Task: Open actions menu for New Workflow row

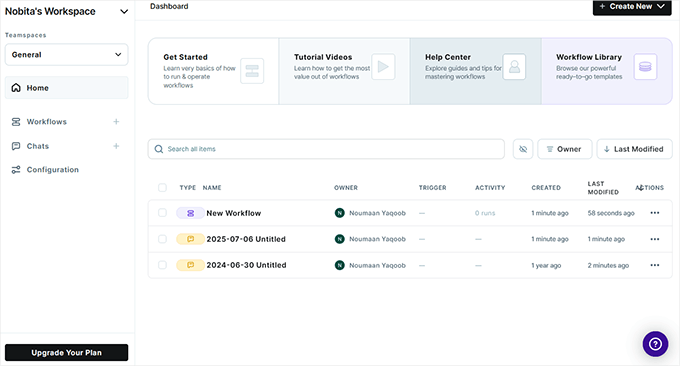Action: 655,213
